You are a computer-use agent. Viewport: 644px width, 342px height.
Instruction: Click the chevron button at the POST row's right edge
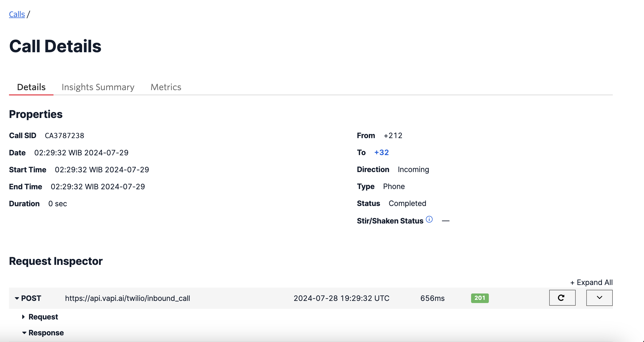(x=599, y=298)
